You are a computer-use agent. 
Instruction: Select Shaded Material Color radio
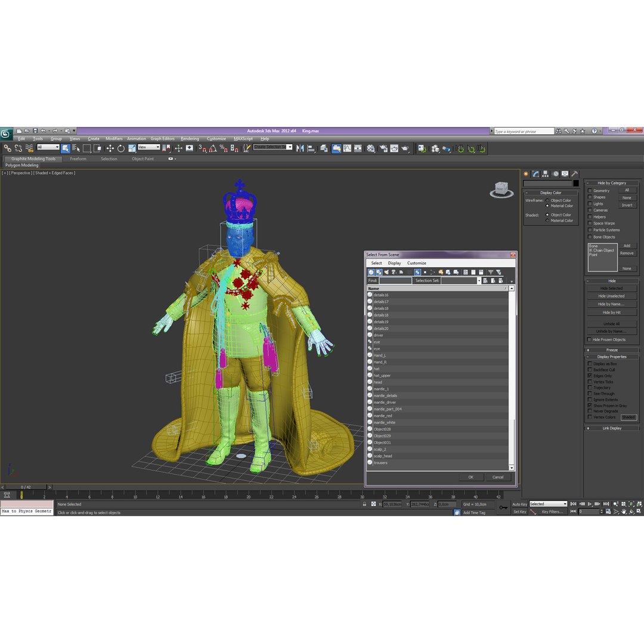(547, 221)
